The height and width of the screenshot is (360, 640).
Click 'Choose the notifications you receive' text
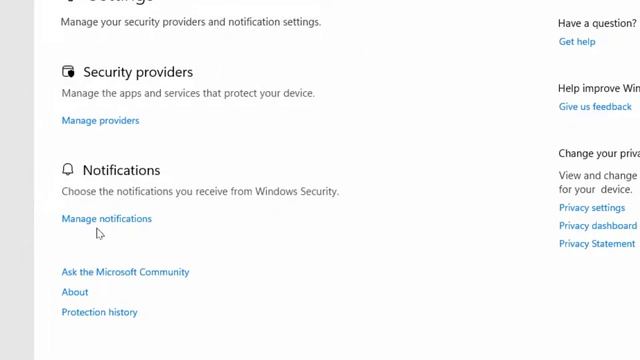(x=200, y=191)
